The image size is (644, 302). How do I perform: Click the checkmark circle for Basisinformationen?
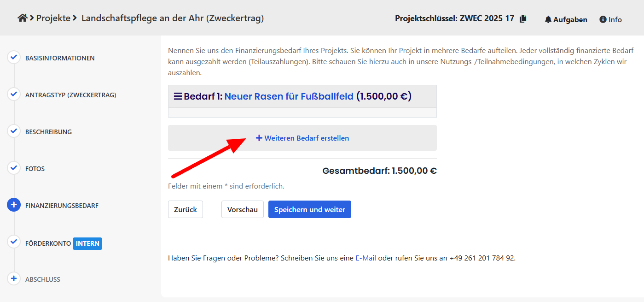[14, 58]
